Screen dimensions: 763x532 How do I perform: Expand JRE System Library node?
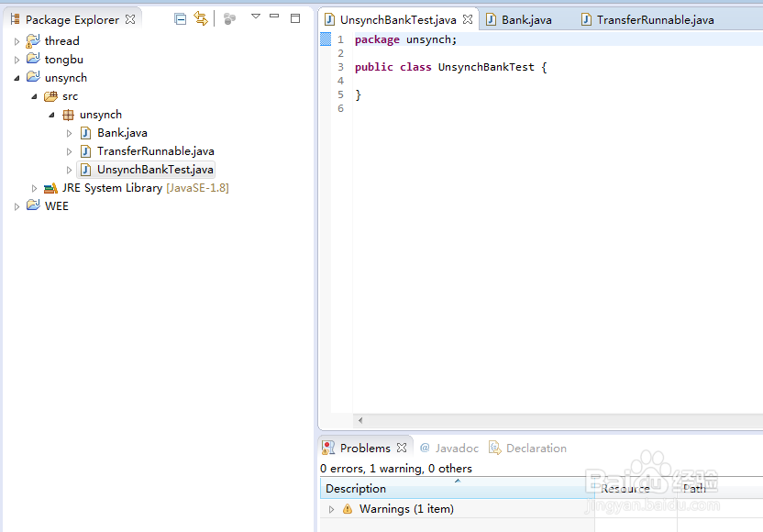point(34,188)
